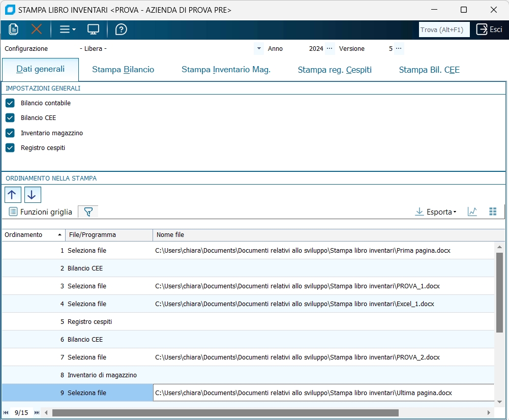Click the new document icon in toolbar

point(14,29)
